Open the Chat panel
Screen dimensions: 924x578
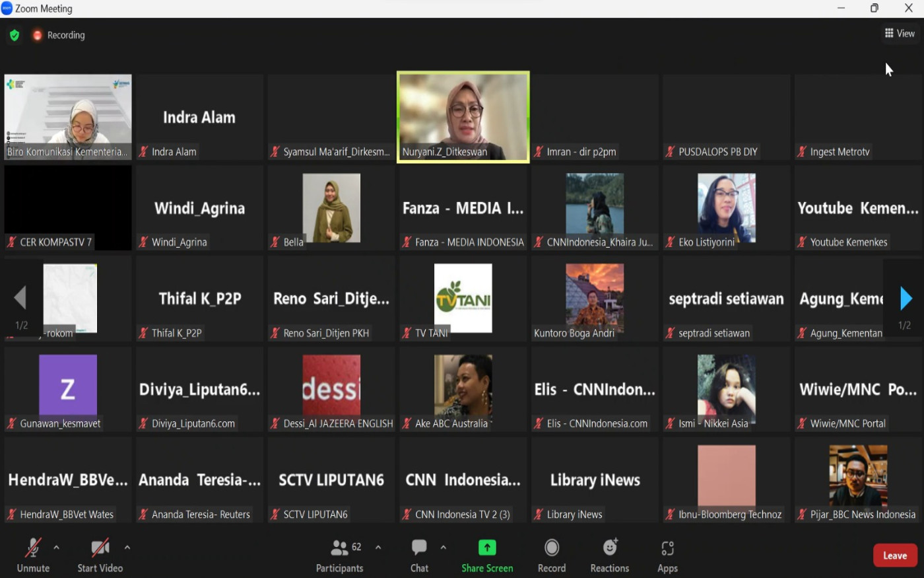coord(419,555)
